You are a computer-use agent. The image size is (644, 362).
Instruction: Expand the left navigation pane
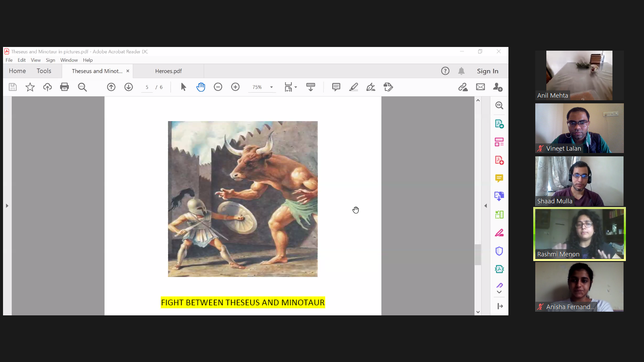(7, 206)
